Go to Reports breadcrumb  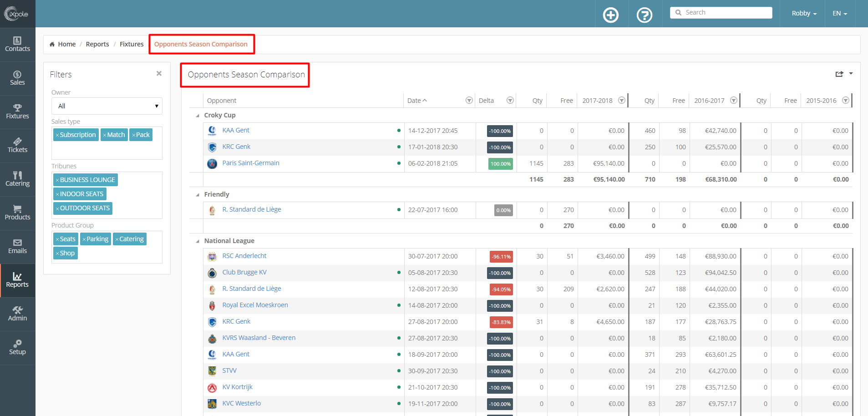[x=97, y=44]
